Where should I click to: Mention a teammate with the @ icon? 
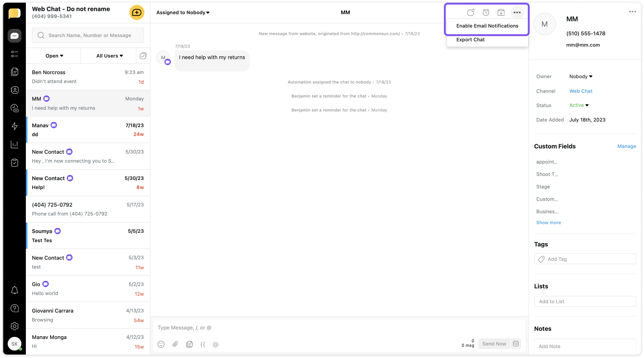[x=215, y=345]
